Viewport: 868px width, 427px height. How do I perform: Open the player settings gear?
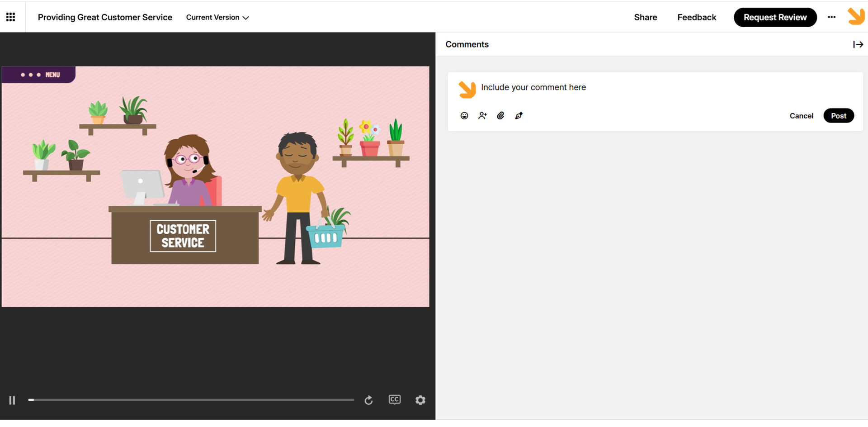tap(420, 400)
